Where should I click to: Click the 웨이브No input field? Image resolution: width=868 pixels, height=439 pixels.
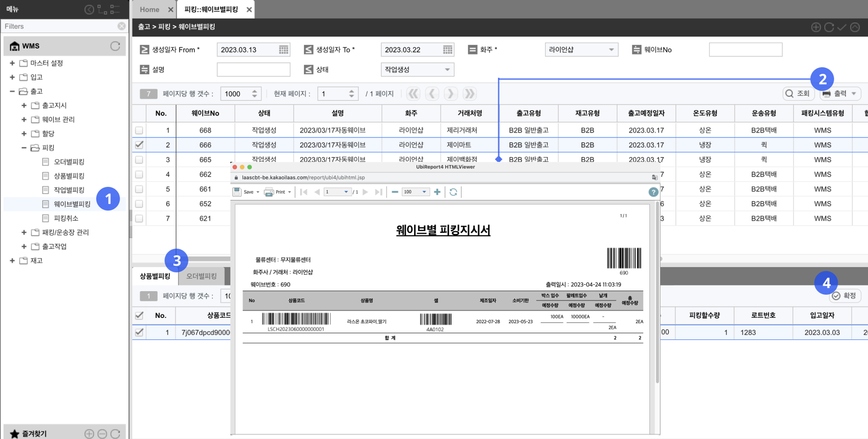(745, 50)
